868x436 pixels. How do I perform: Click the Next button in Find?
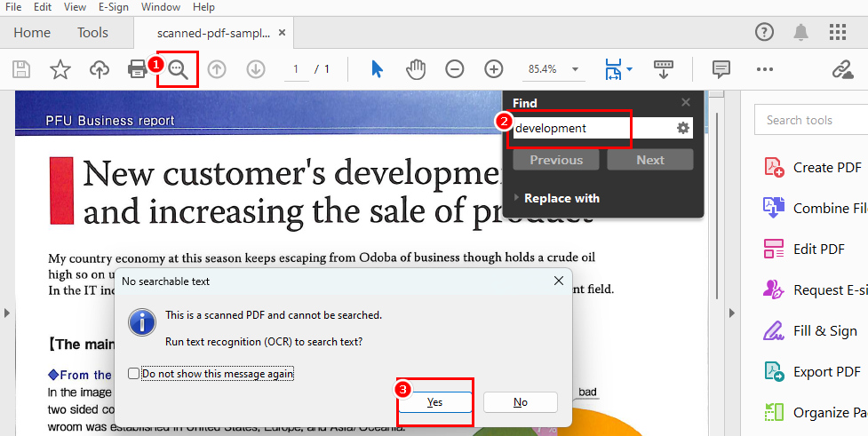650,160
